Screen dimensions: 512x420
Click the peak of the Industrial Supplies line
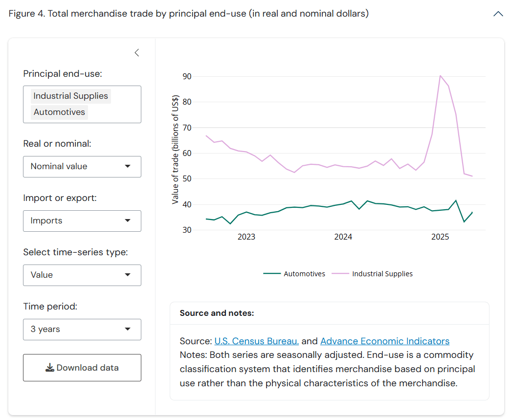tap(440, 76)
